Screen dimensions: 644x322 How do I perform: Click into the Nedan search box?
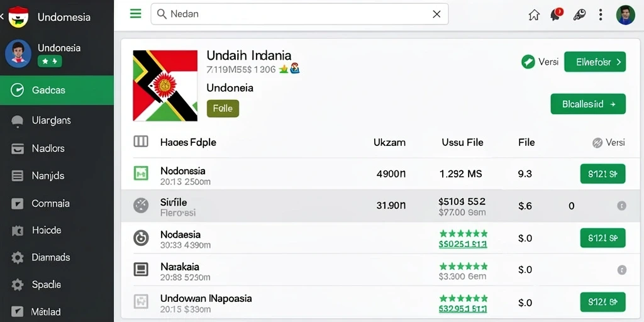coord(299,14)
